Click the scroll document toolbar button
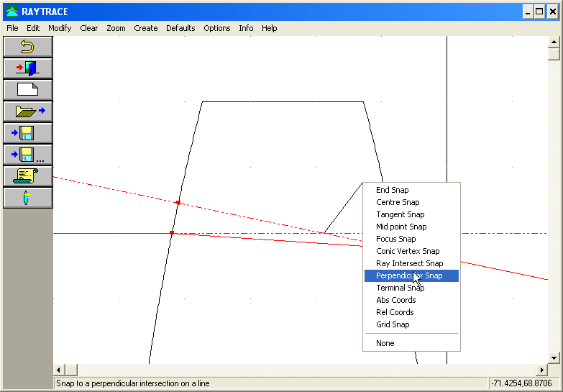Image resolution: width=563 pixels, height=392 pixels. [x=27, y=176]
